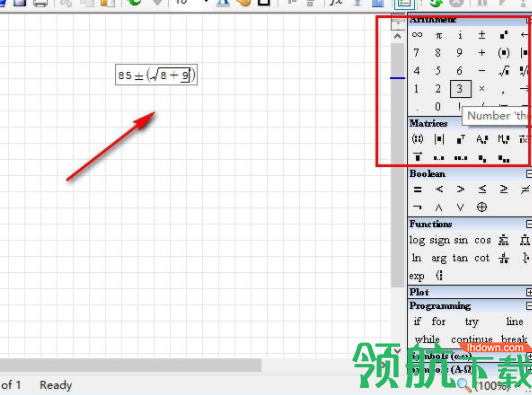Insert sin function
Viewport: 532px width, 395px height.
(x=461, y=240)
